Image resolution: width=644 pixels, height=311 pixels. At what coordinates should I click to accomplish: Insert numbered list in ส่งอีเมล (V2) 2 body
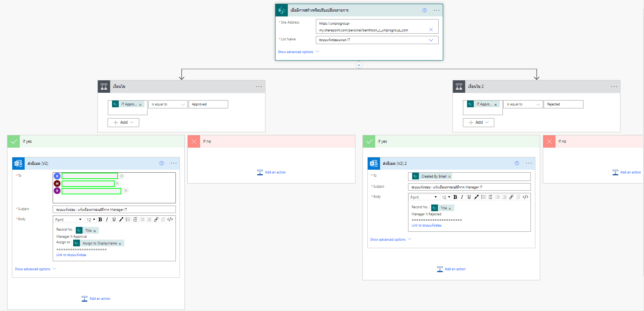(x=490, y=197)
